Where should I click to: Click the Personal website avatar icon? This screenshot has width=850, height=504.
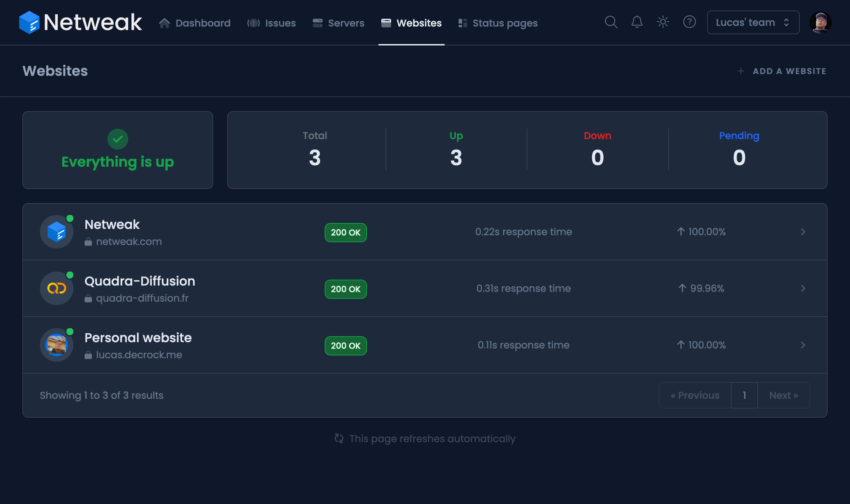[x=56, y=345]
